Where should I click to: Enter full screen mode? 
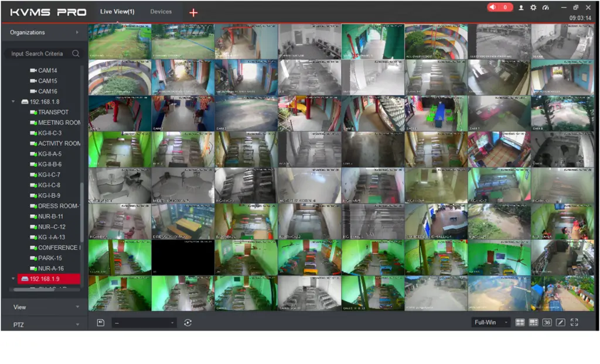click(x=574, y=322)
